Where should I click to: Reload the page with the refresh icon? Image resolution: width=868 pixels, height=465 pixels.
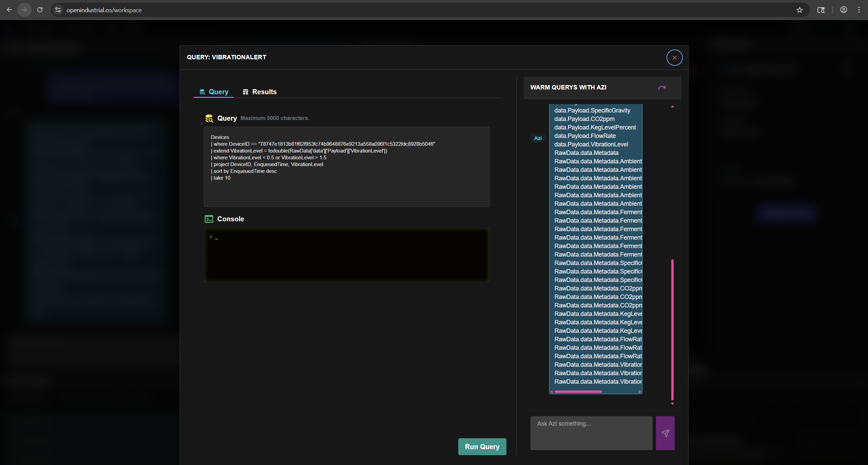[x=40, y=10]
